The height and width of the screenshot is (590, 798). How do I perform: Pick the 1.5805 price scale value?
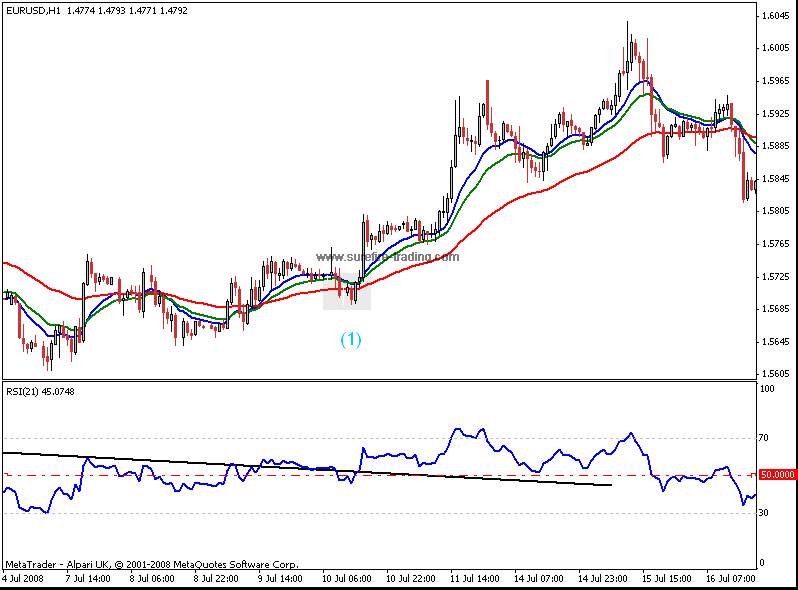776,211
